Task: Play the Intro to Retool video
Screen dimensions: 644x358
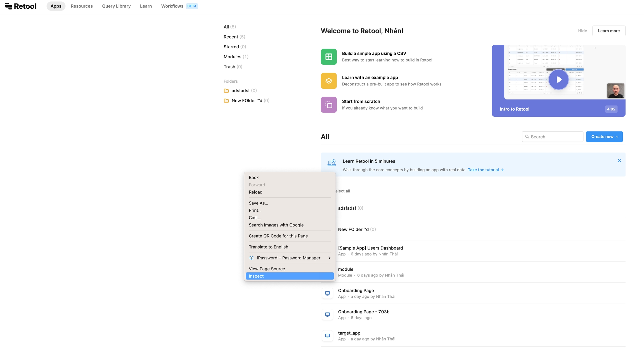Action: coord(558,80)
